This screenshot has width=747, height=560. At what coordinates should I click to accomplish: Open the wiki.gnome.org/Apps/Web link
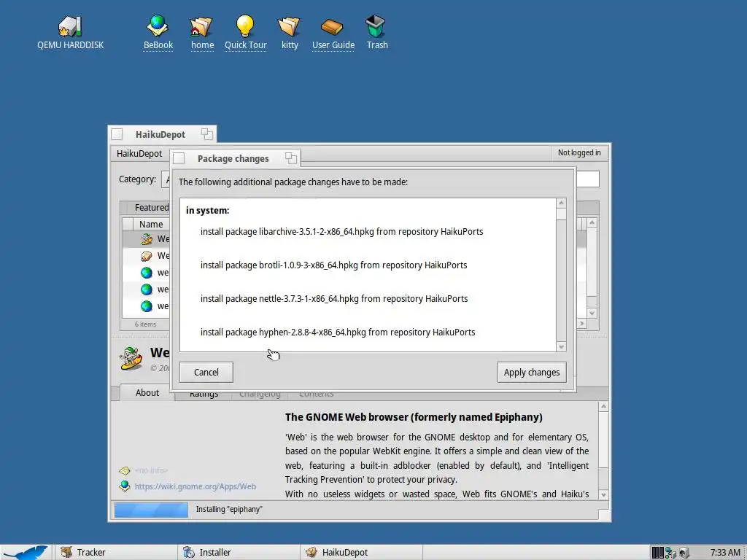click(196, 486)
